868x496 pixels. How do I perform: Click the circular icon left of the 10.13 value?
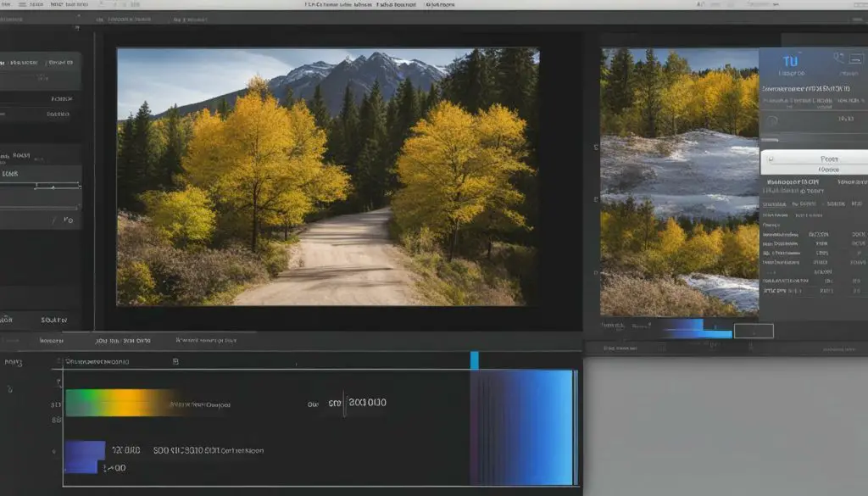coord(772,120)
